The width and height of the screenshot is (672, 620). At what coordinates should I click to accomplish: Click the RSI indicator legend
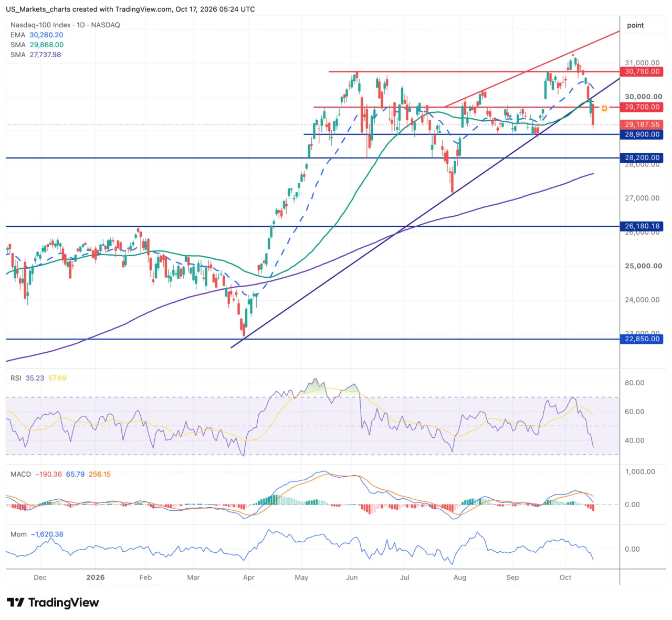pyautogui.click(x=38, y=378)
